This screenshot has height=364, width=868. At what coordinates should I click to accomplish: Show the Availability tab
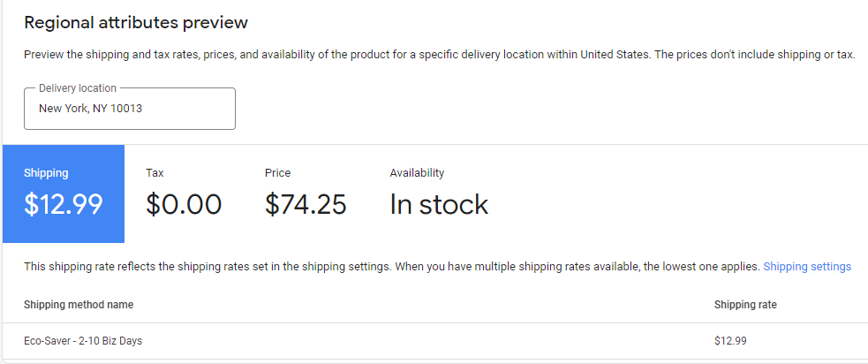417,173
